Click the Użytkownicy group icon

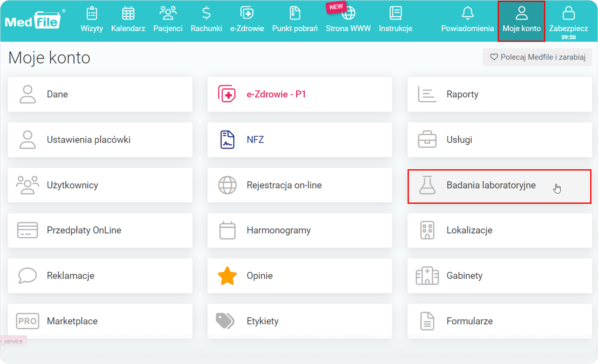pos(27,185)
